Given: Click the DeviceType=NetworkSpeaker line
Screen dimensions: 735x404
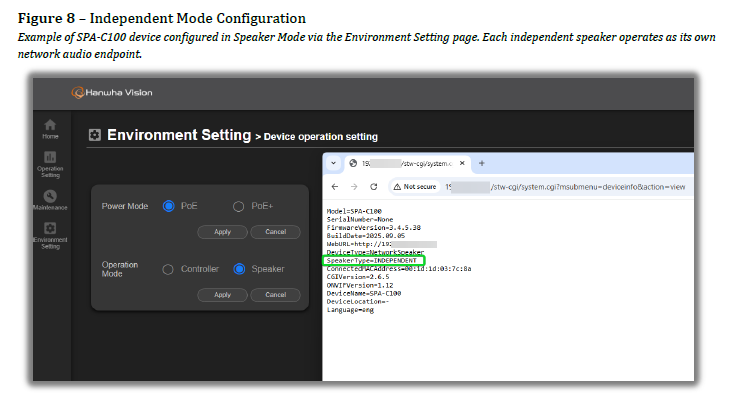Looking at the screenshot, I should click(x=375, y=252).
